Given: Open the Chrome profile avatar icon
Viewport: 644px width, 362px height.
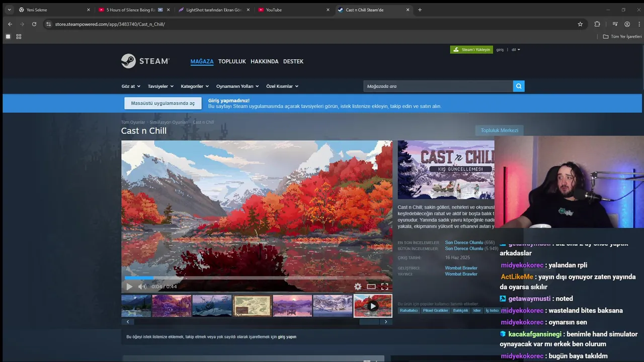Looking at the screenshot, I should click(627, 24).
